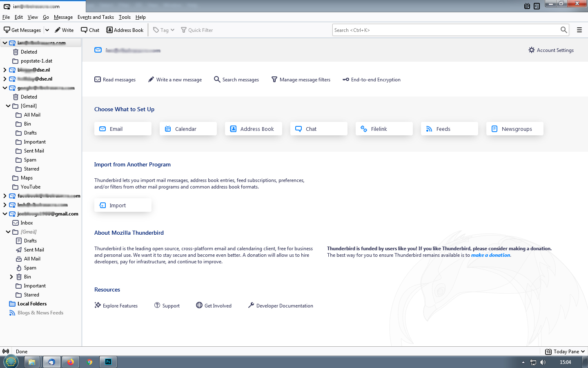588x368 pixels.
Task: Open Photoshop from the taskbar
Action: 108,362
